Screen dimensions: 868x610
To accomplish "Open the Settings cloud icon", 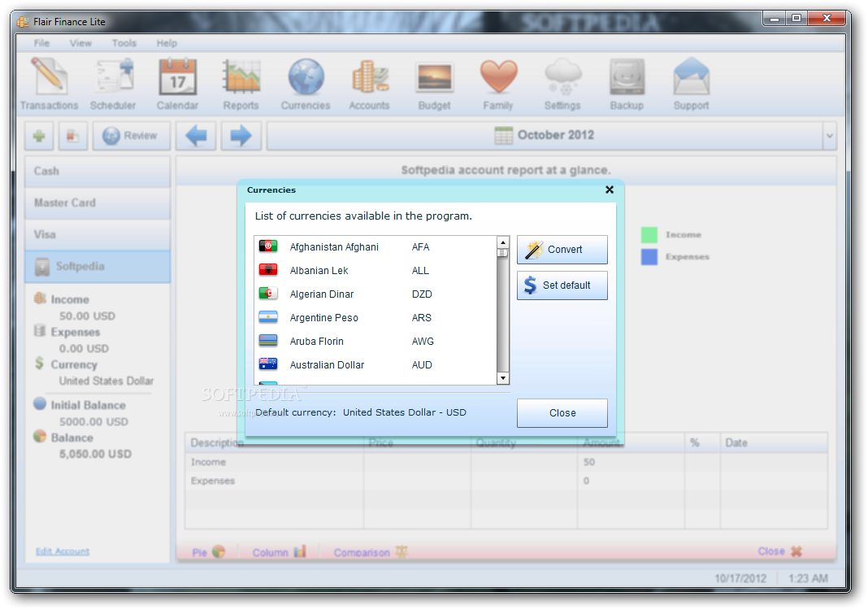I will click(562, 85).
